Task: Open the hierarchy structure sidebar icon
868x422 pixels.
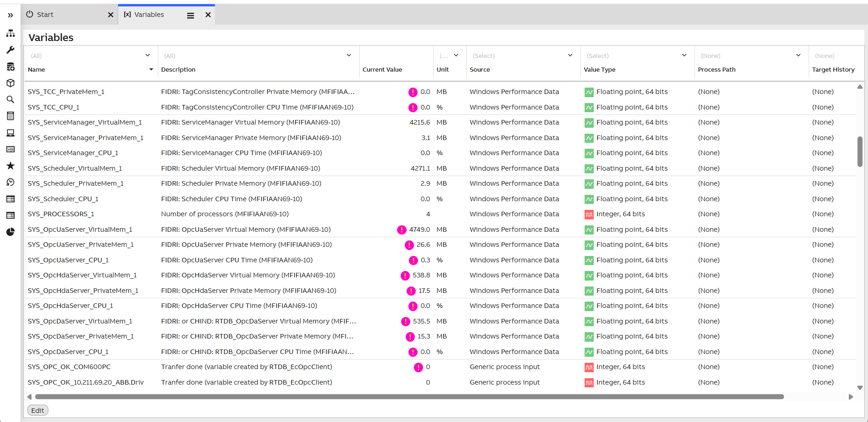Action: point(10,33)
